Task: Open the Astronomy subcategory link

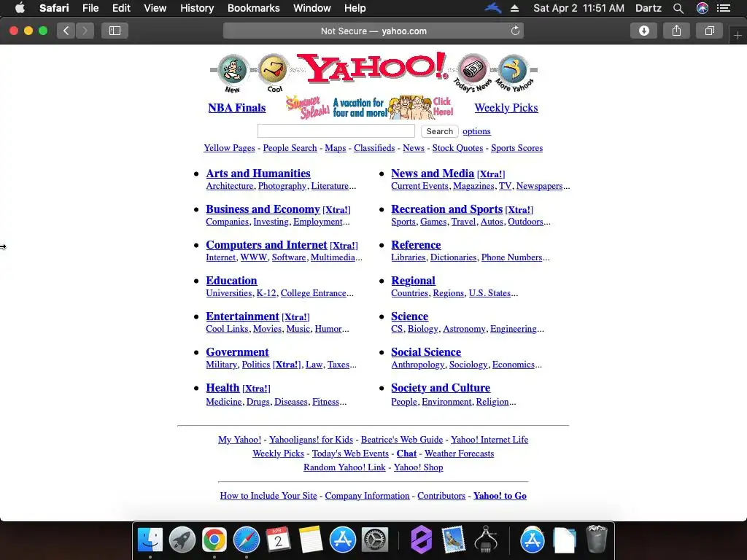Action: coord(464,329)
